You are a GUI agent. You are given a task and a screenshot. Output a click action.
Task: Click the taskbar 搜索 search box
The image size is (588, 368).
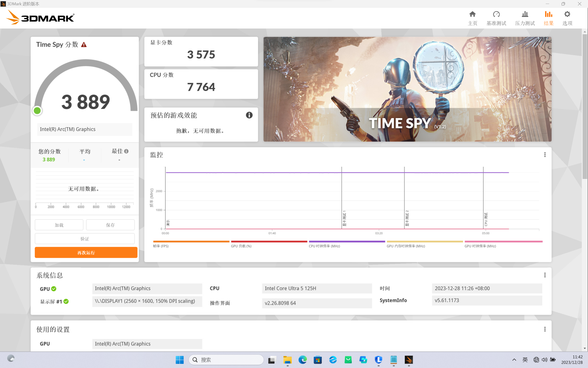coord(226,360)
